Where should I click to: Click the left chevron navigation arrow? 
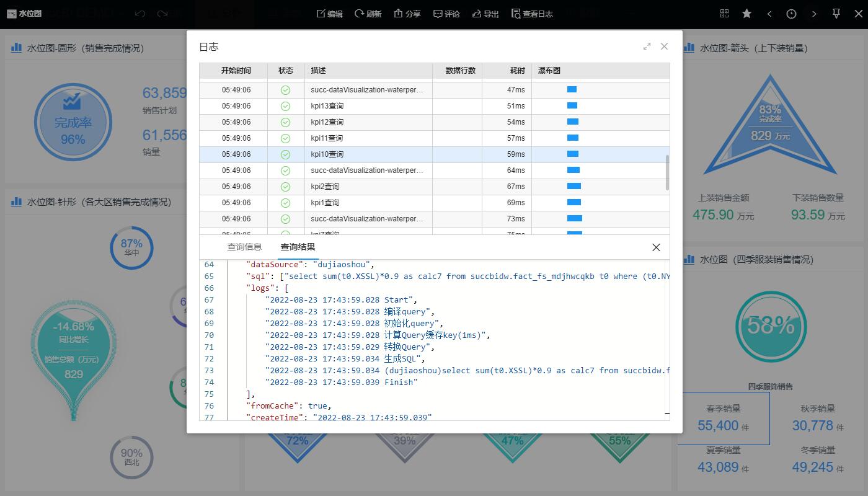[769, 13]
